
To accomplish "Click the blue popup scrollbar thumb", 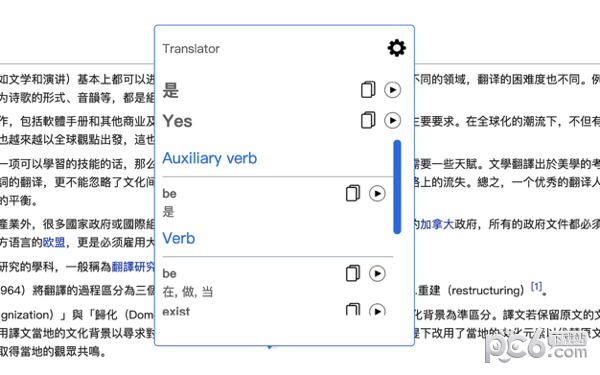I will (397, 187).
